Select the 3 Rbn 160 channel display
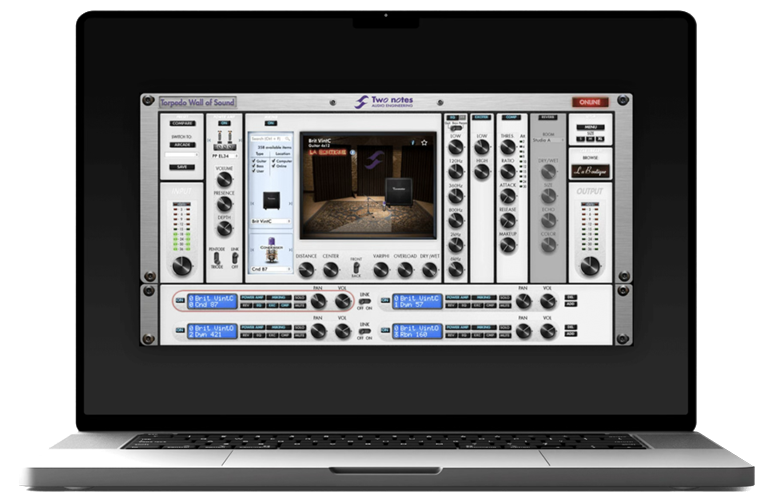Screen dimensions: 772x502 [417, 331]
